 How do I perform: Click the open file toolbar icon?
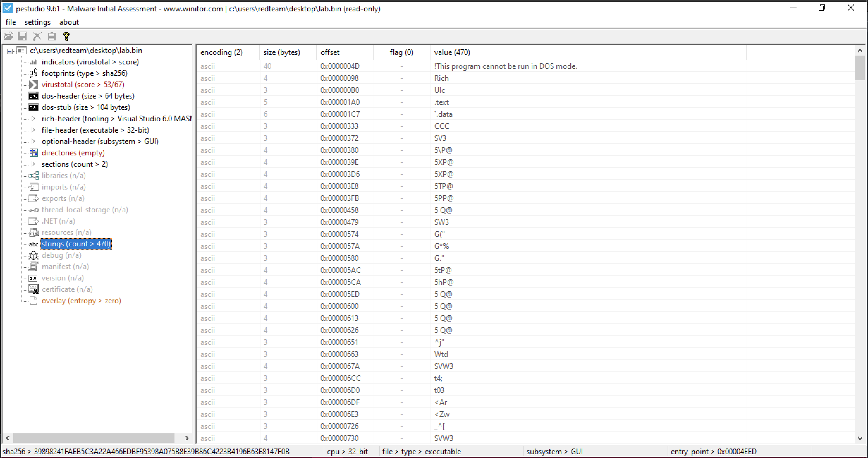point(9,36)
